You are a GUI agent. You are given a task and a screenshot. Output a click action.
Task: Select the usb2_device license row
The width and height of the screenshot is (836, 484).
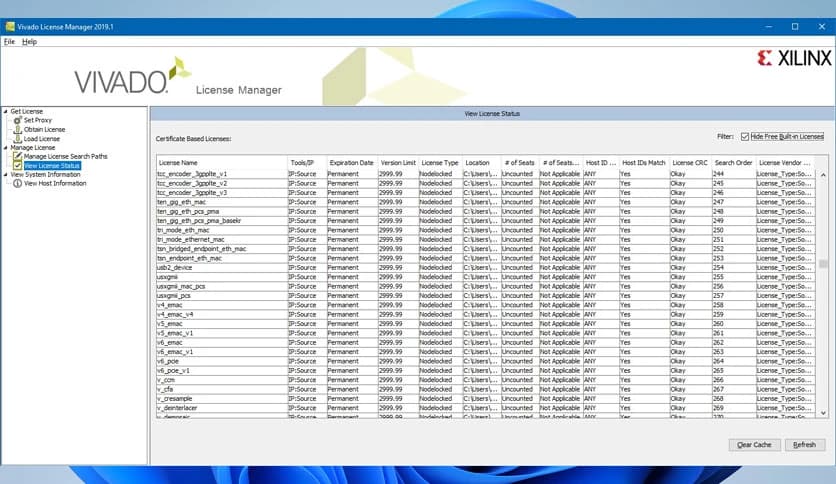coord(486,268)
